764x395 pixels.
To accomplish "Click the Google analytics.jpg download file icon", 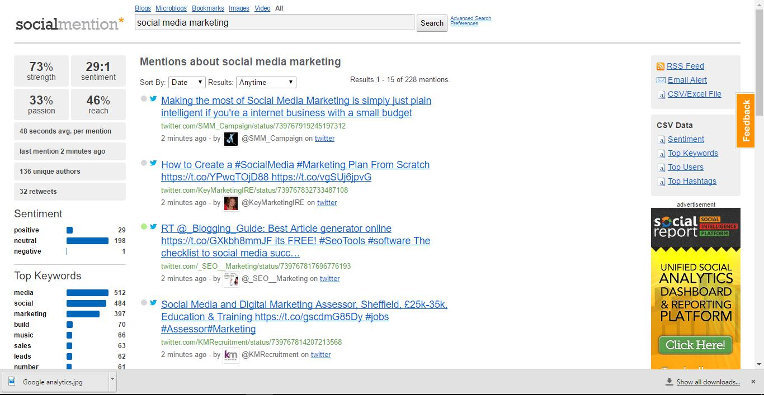I will pos(12,382).
